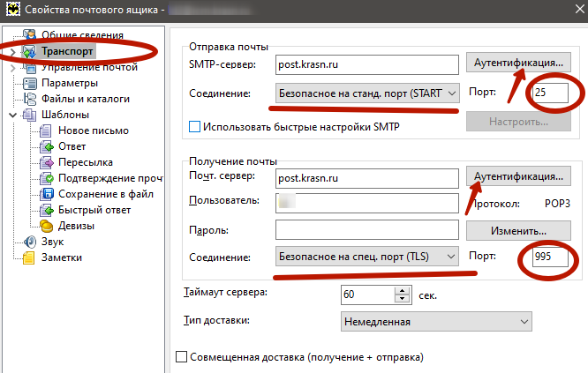Viewport: 588px width, 373px height.
Task: Click the Новое письмо template icon
Action: coord(46,131)
